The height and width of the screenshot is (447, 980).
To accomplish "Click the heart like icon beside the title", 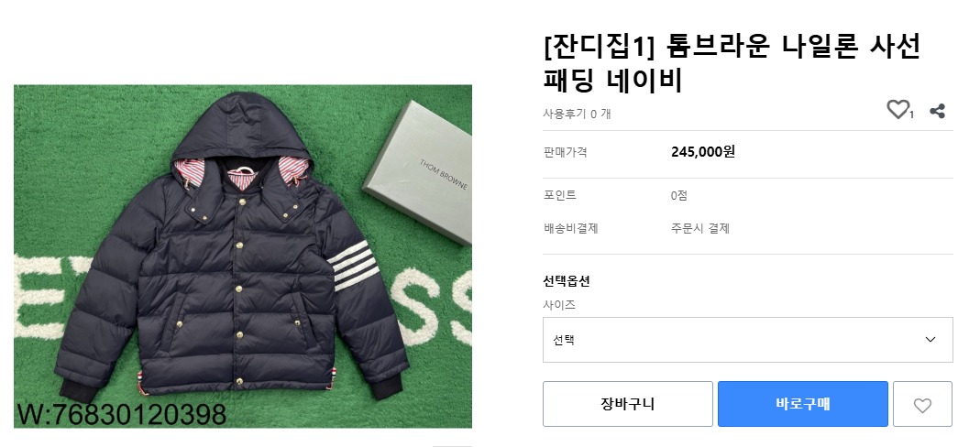I will 897,110.
